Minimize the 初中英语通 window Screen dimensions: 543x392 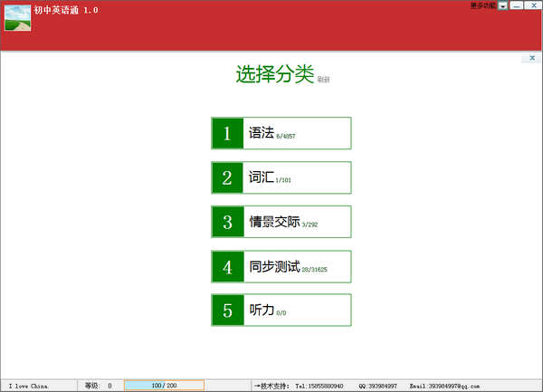(516, 6)
